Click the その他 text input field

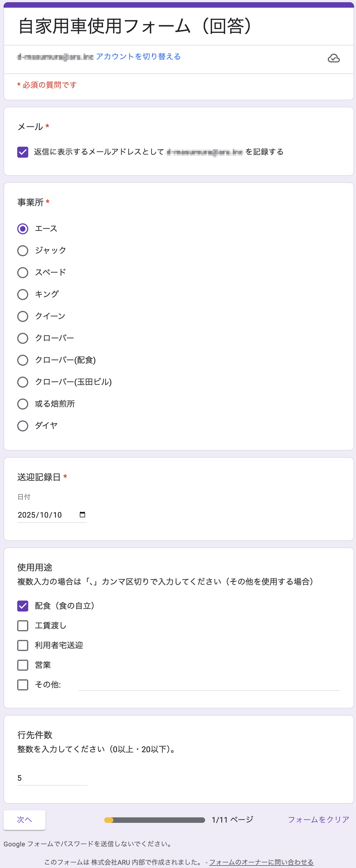pos(209,685)
